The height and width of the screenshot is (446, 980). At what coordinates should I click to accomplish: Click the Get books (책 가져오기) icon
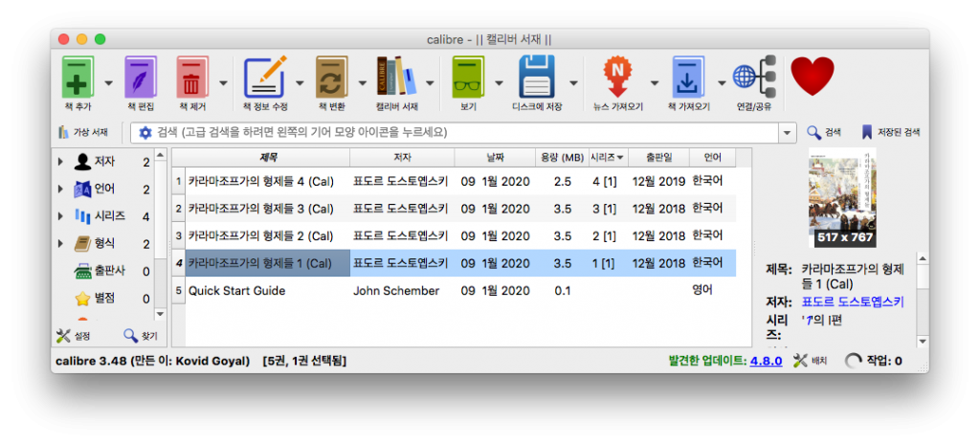tap(688, 78)
